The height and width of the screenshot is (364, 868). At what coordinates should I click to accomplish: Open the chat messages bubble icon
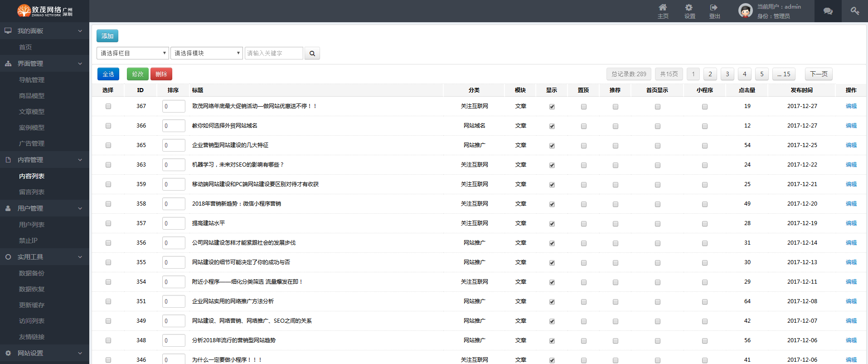coord(828,11)
